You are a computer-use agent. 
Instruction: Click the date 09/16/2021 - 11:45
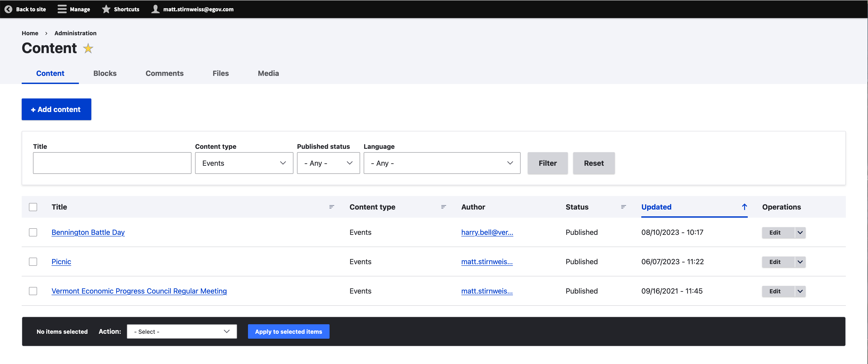672,291
